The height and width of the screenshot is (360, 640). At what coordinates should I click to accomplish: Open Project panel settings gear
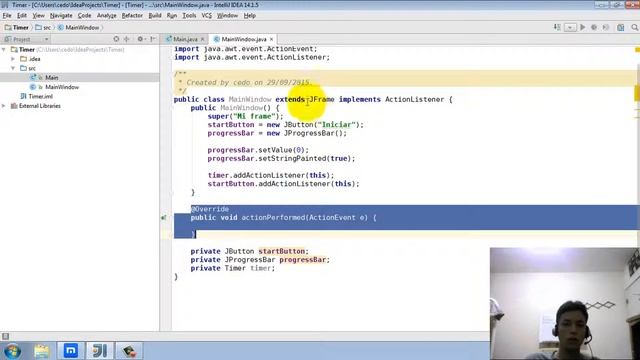click(x=140, y=39)
